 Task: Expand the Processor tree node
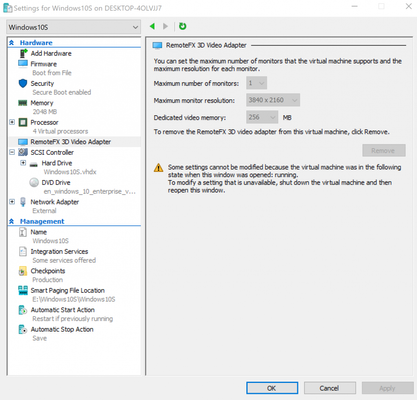click(12, 122)
